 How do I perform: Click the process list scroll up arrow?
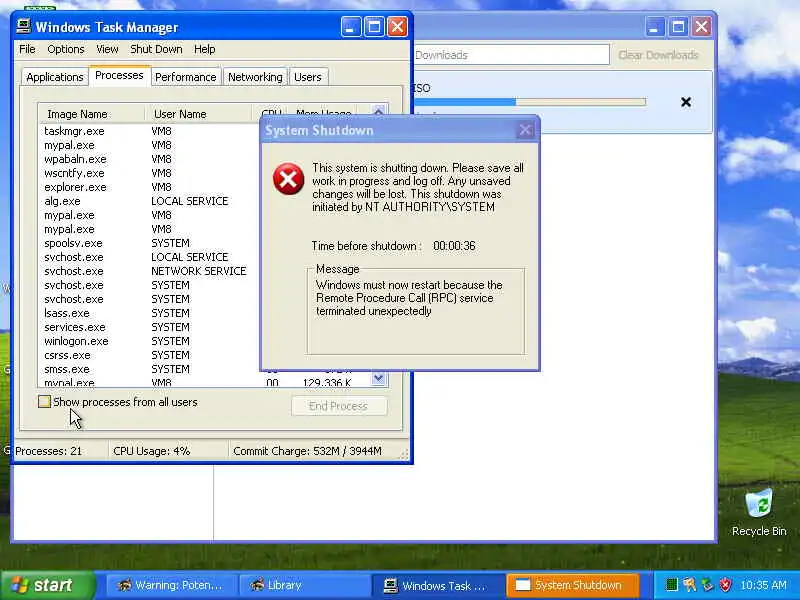379,111
